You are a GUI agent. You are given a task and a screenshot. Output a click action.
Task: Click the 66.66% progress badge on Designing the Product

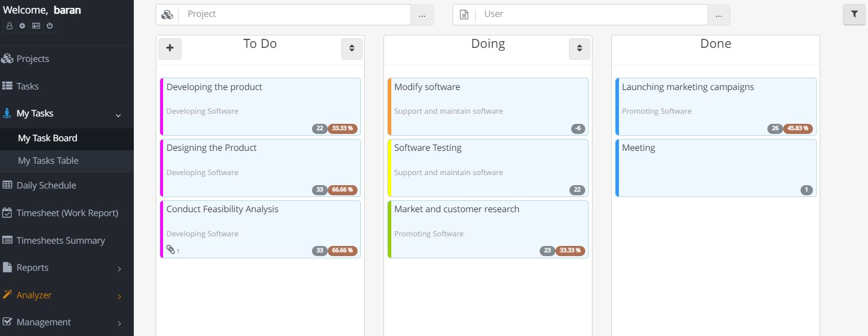[342, 190]
